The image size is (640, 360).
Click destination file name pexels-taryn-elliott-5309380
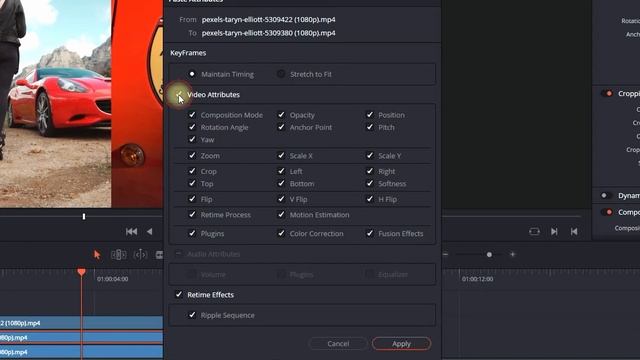click(268, 33)
